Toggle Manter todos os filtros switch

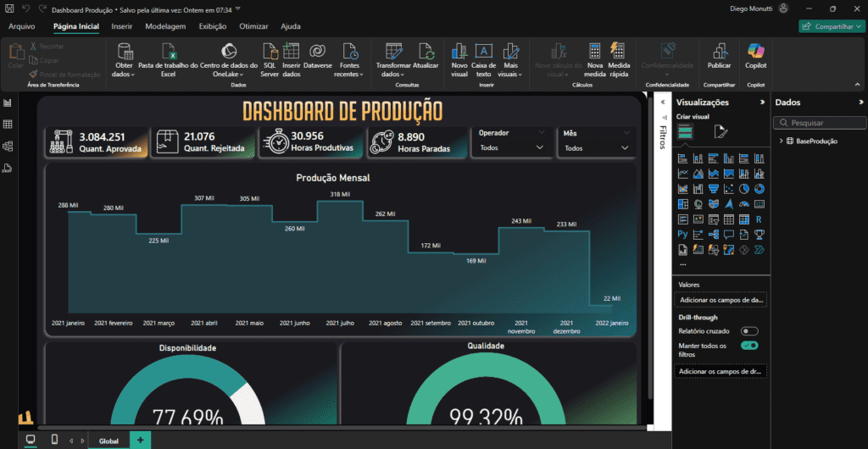[749, 346]
